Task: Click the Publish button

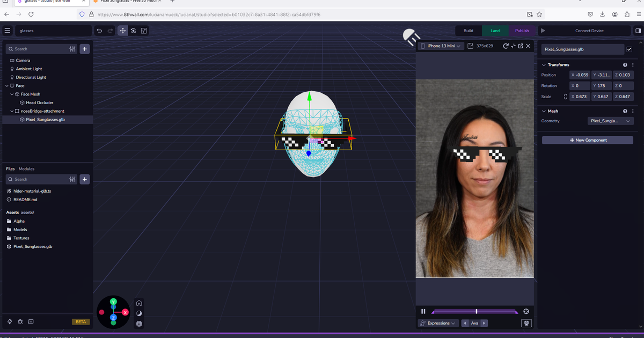Action: [521, 31]
